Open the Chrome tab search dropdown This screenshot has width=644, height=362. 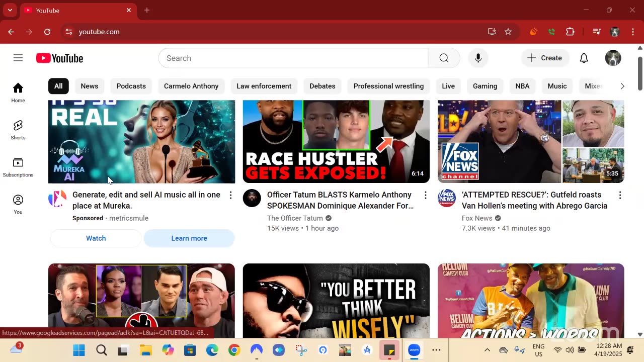(10, 10)
